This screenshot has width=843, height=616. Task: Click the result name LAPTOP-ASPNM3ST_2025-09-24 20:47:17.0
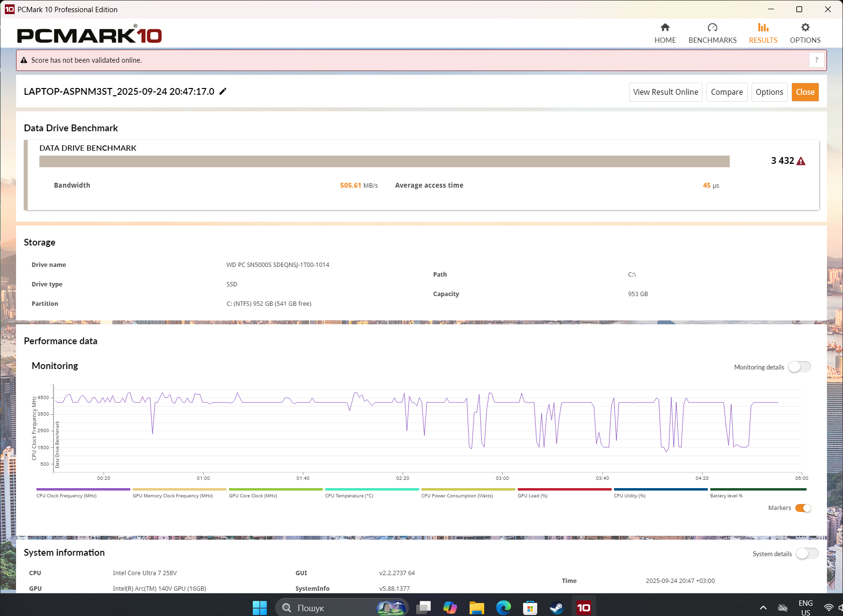point(119,91)
